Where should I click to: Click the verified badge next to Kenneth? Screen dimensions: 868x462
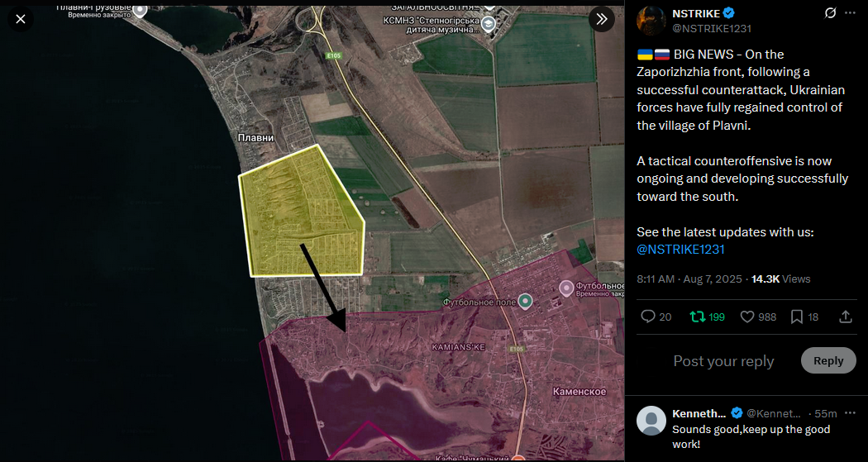point(737,413)
